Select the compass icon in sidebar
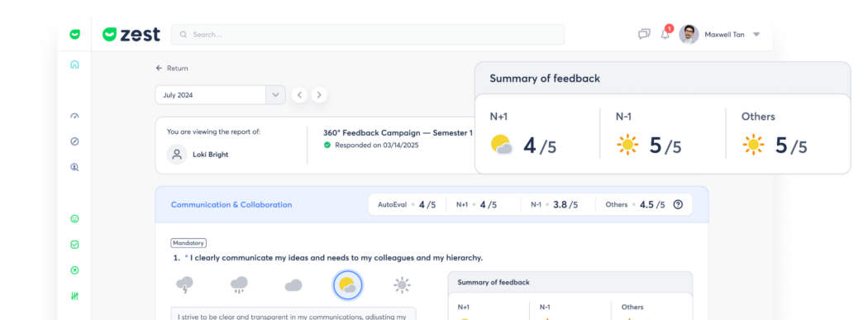 click(74, 141)
